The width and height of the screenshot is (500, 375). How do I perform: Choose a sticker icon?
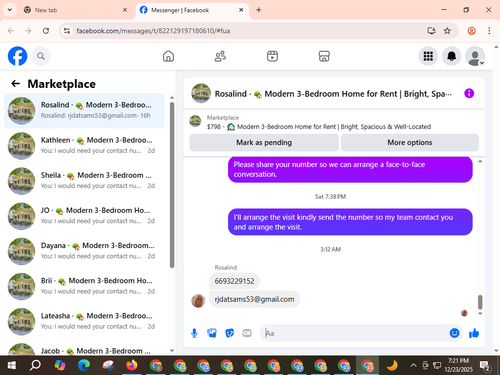click(229, 333)
